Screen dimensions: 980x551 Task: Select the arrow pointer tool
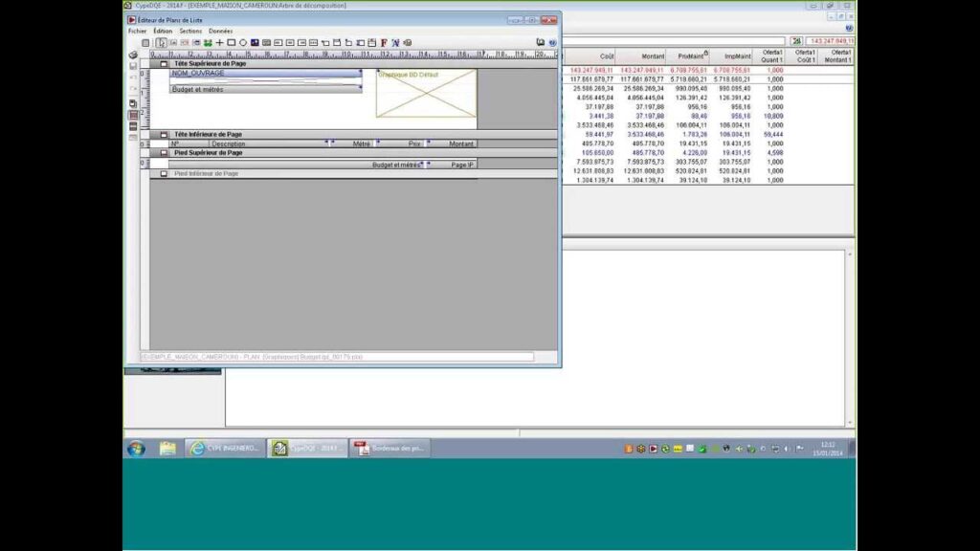coord(161,43)
